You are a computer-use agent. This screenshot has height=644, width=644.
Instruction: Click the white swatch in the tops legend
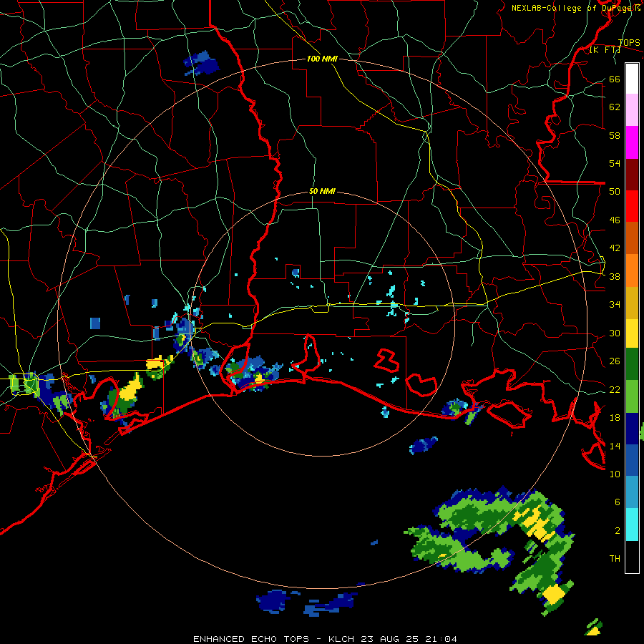click(x=632, y=79)
